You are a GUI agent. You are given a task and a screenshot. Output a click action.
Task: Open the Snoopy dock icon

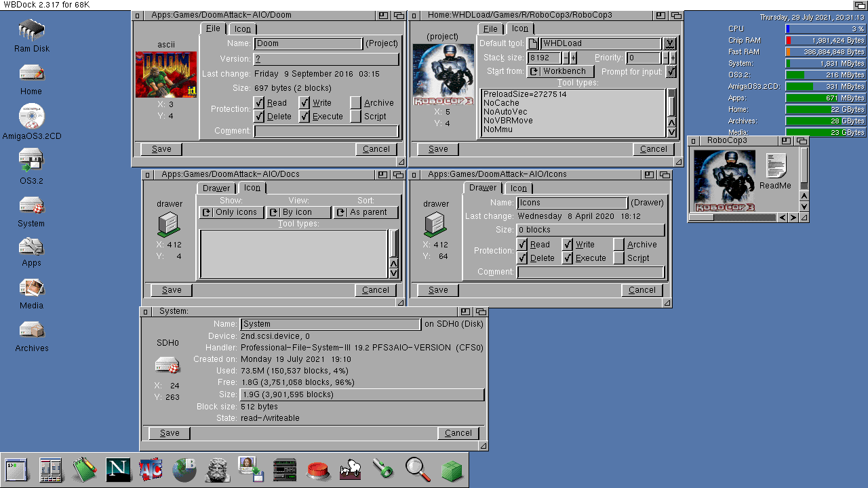(351, 470)
